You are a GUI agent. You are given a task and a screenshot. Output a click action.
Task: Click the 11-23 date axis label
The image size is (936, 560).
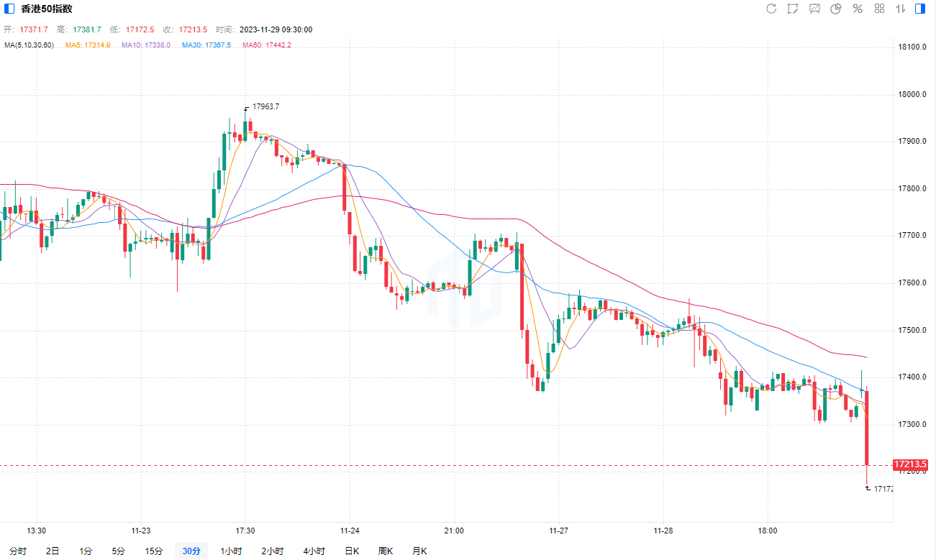[141, 531]
